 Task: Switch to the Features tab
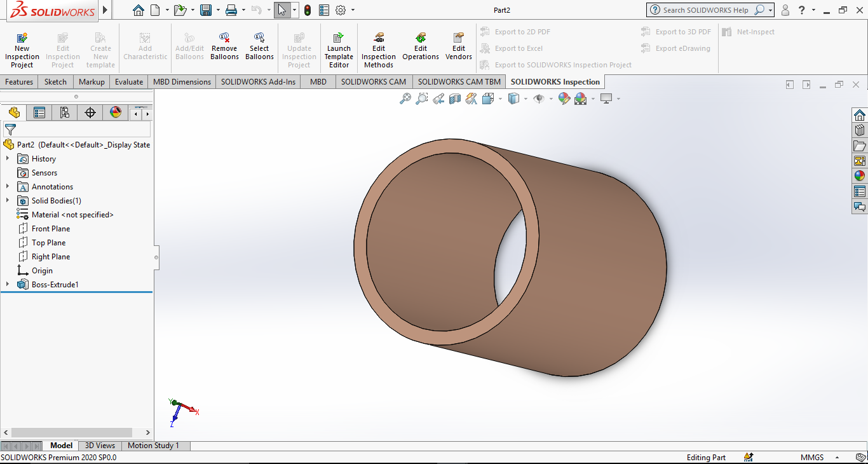click(x=19, y=82)
